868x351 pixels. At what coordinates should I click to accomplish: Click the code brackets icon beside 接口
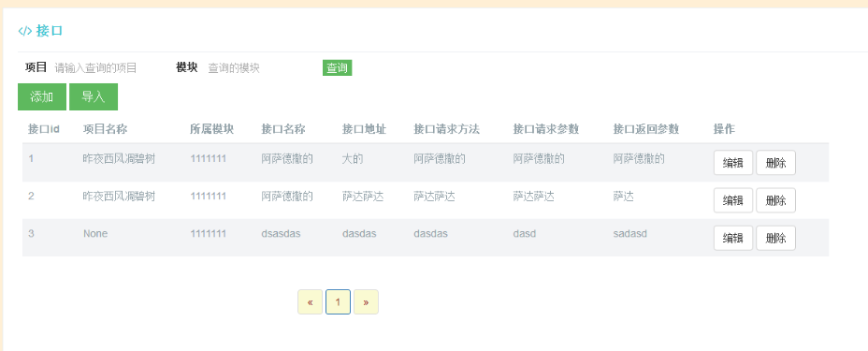pos(25,31)
